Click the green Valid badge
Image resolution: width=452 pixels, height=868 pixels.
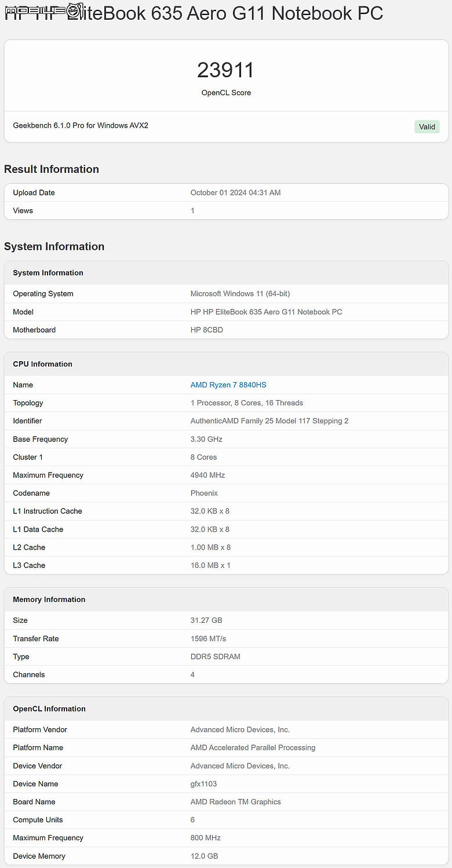coord(427,127)
